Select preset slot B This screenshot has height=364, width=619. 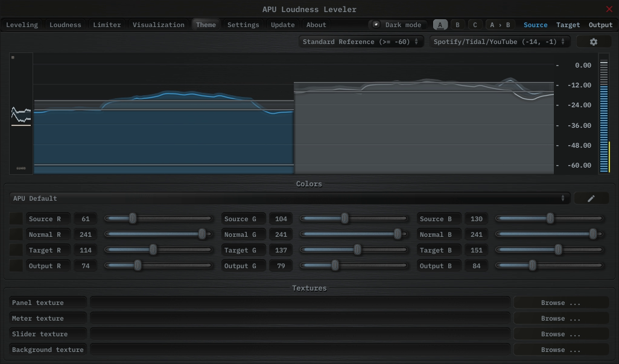(x=457, y=25)
